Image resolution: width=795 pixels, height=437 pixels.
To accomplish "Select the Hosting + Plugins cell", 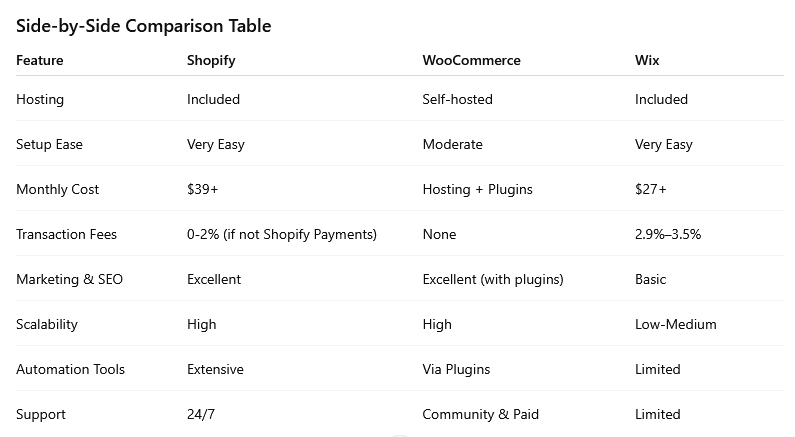I will click(x=477, y=189).
